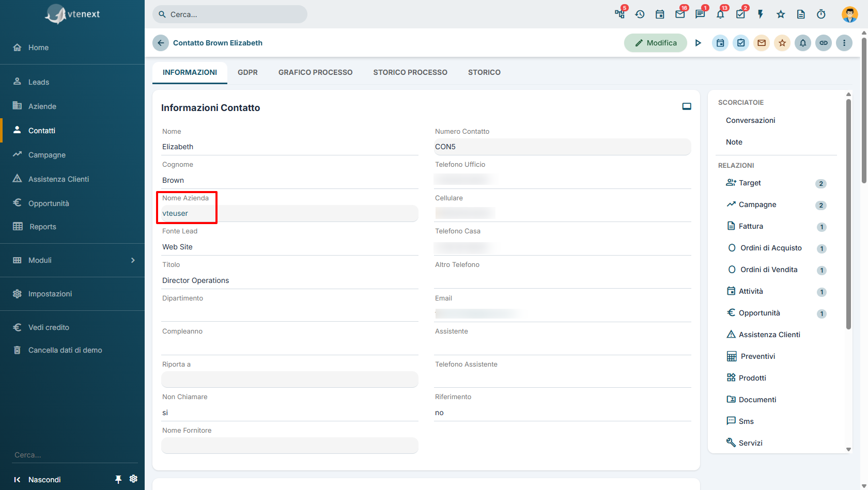Image resolution: width=868 pixels, height=490 pixels.
Task: Open the calendar icon in top toolbar
Action: coord(660,14)
